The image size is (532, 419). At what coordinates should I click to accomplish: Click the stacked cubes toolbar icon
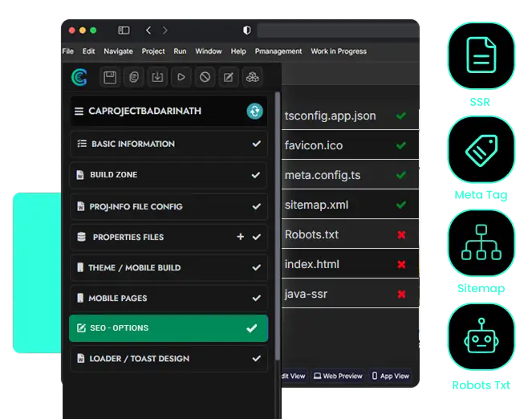coord(253,77)
